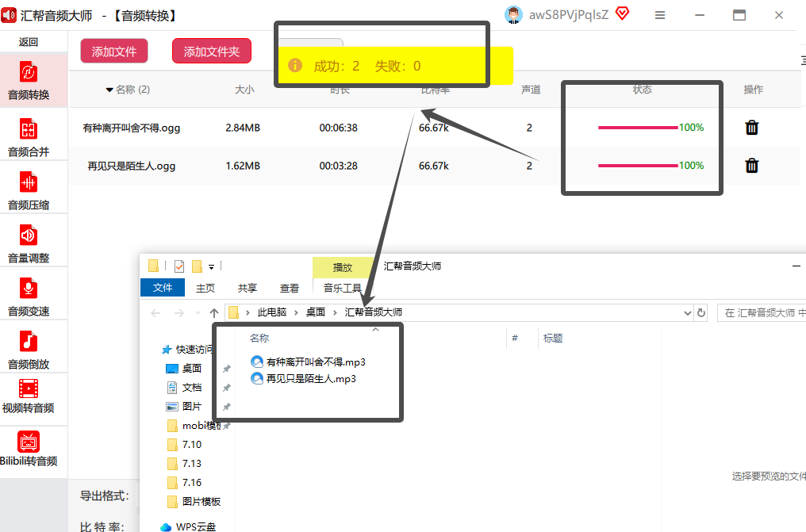Screen dimensions: 806x532
Task: Click the Explorer refresh icon
Action: pyautogui.click(x=701, y=312)
